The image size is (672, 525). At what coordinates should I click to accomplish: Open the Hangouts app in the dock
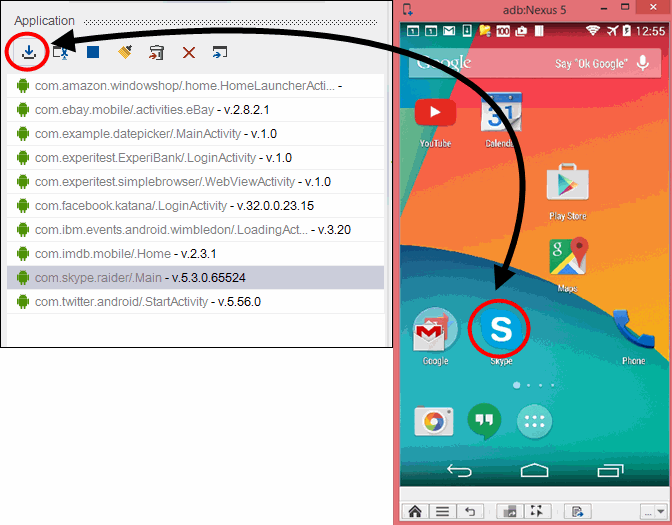coord(484,421)
